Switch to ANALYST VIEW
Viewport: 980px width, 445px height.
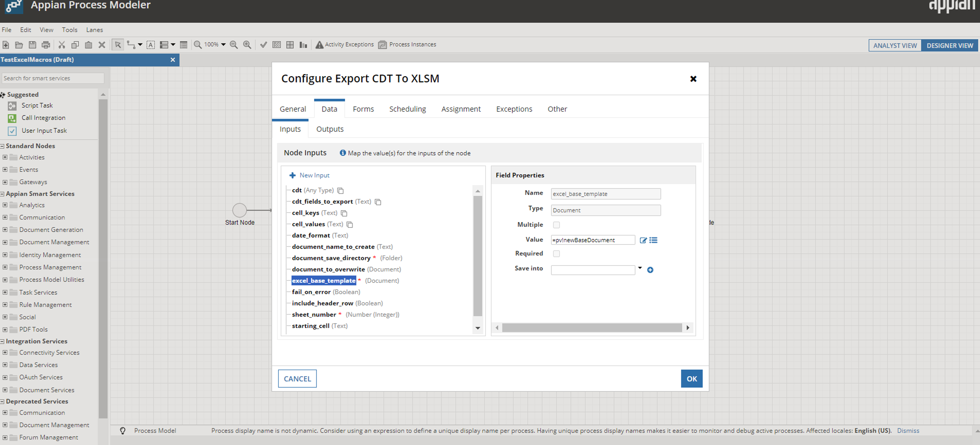(895, 46)
